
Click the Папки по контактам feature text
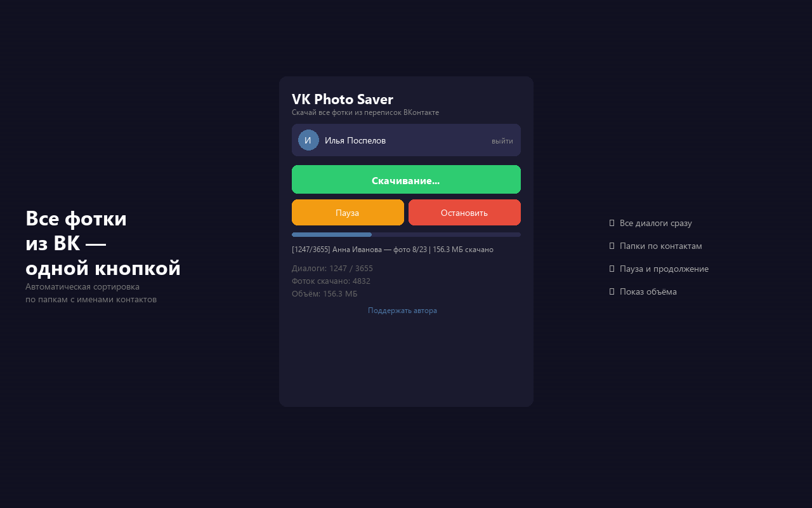660,246
